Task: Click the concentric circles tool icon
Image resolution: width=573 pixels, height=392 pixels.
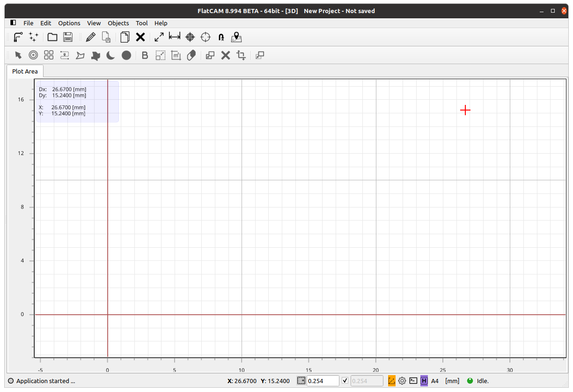Action: coord(33,55)
